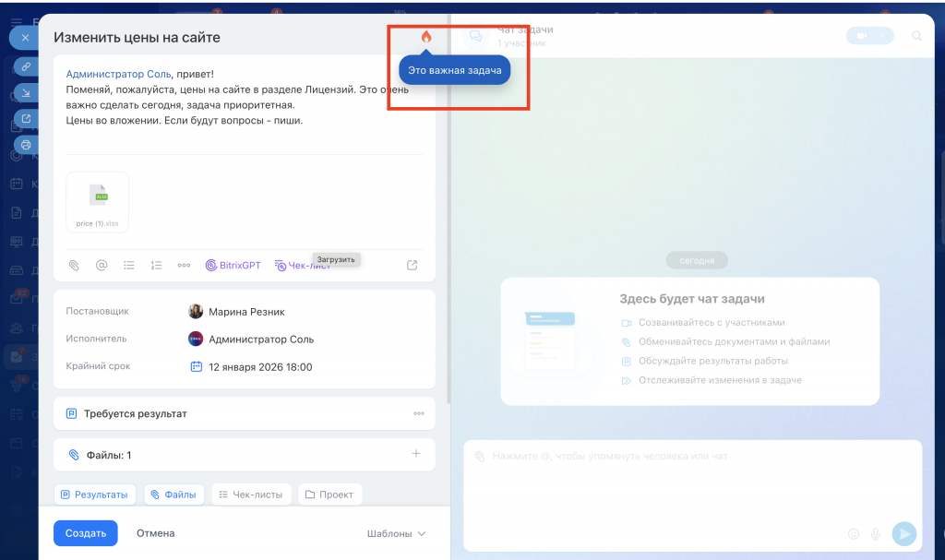Screen dimensions: 945x560
Task: Open the price (1).xlsx attachment
Action: pos(98,201)
